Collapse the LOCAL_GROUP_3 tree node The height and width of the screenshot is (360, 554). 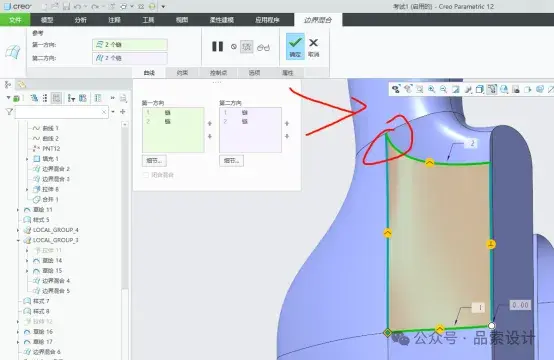pos(18,240)
